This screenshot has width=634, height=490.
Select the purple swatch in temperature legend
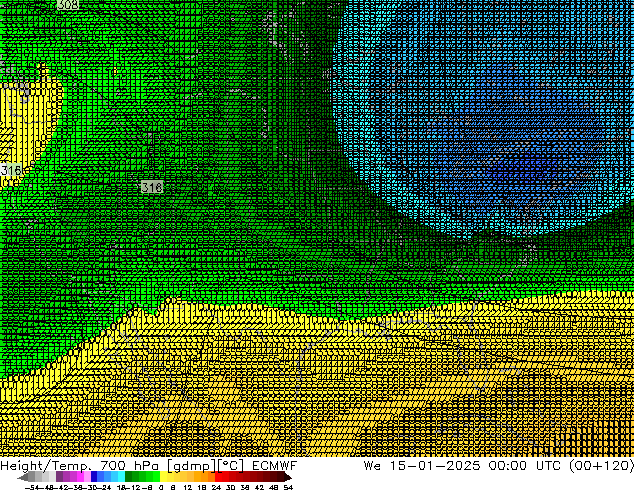pyautogui.click(x=59, y=476)
